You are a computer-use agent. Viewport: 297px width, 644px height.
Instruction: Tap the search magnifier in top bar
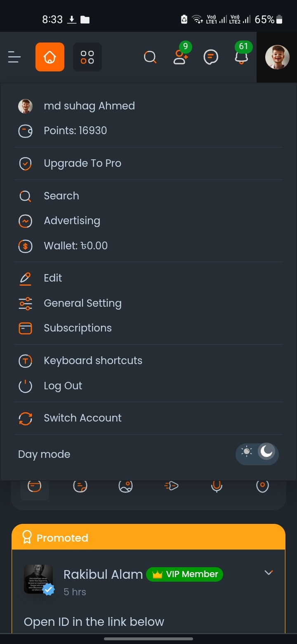click(x=150, y=57)
